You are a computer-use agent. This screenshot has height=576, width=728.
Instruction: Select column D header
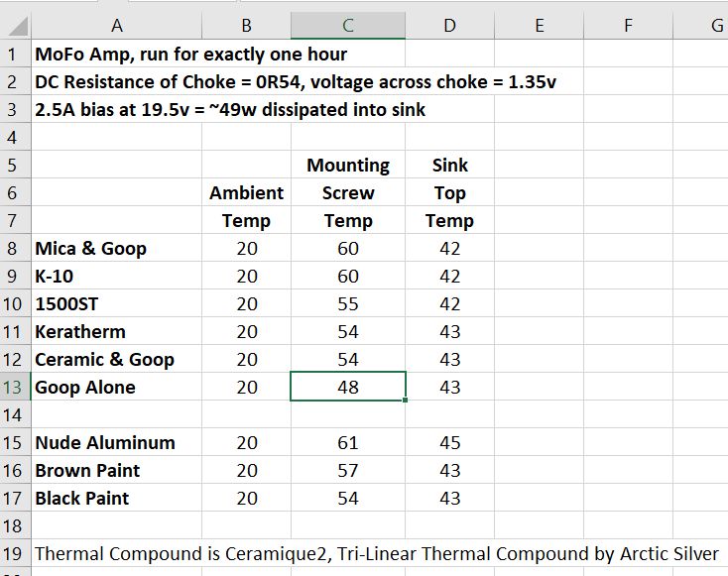click(450, 26)
